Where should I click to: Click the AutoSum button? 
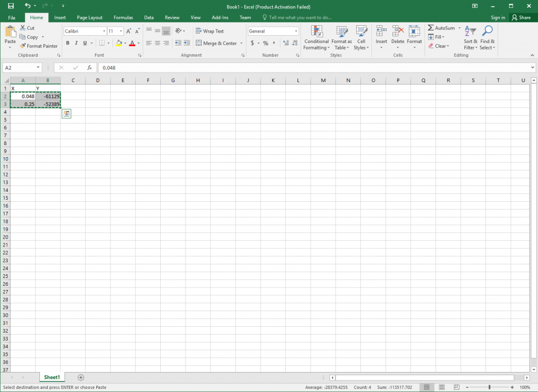tap(441, 28)
